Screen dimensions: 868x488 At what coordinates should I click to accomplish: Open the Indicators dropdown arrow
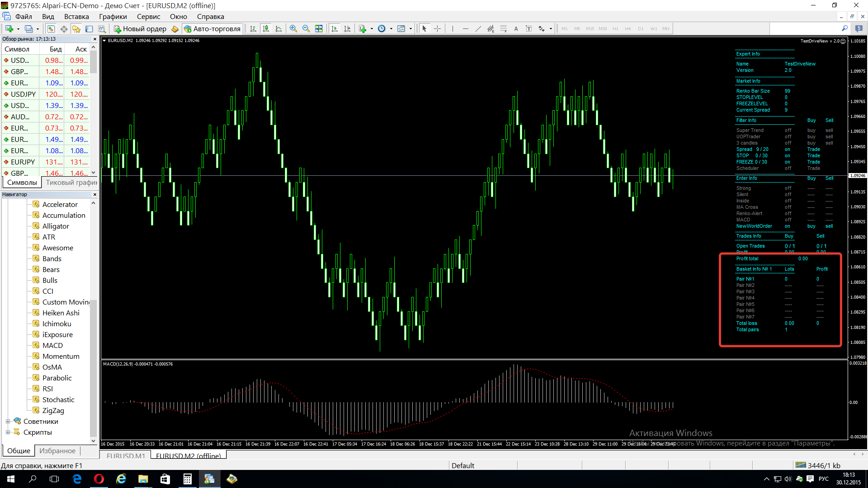(372, 29)
